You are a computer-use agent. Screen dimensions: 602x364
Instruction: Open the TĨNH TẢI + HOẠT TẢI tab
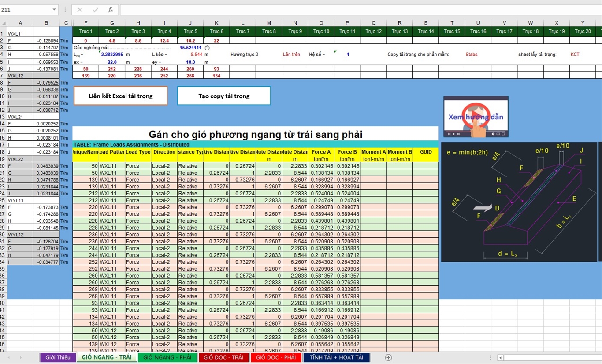coord(336,357)
